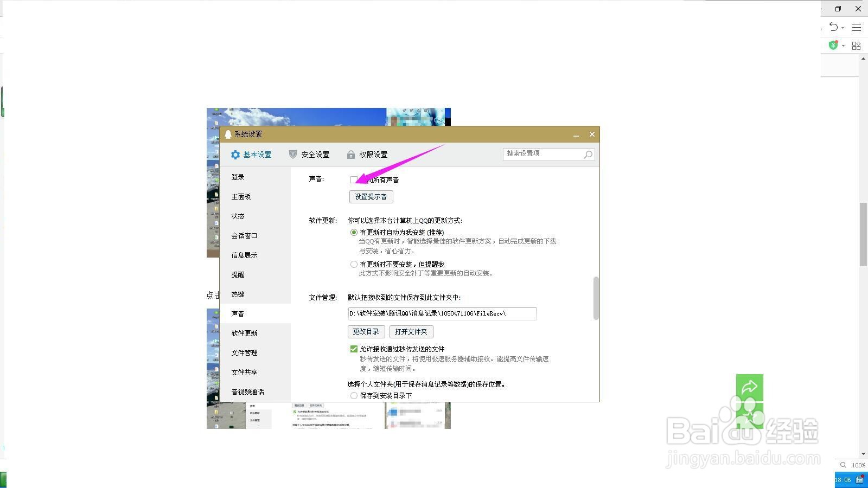Select 文件共享 in the settings sidebar

tap(256, 373)
